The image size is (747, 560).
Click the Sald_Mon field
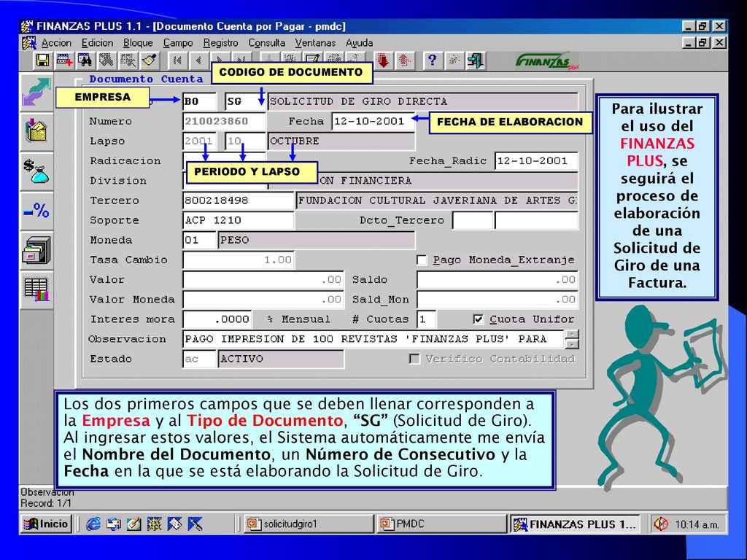(x=498, y=300)
